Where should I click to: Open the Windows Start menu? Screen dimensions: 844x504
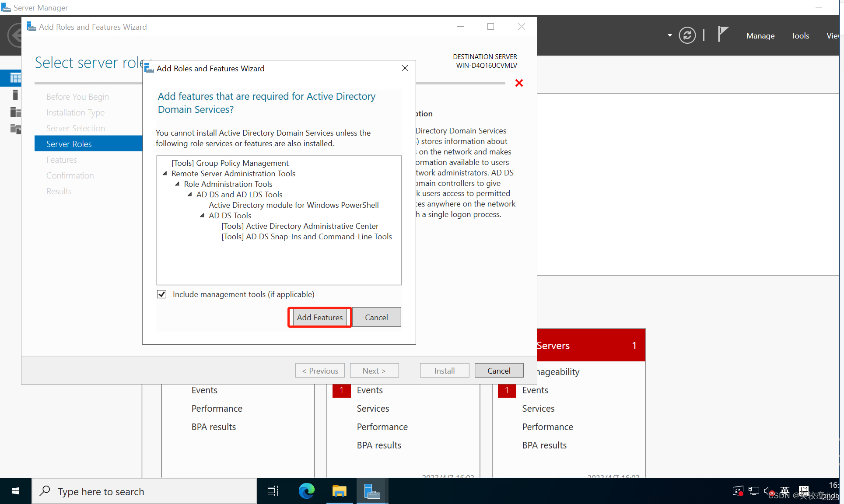16,491
